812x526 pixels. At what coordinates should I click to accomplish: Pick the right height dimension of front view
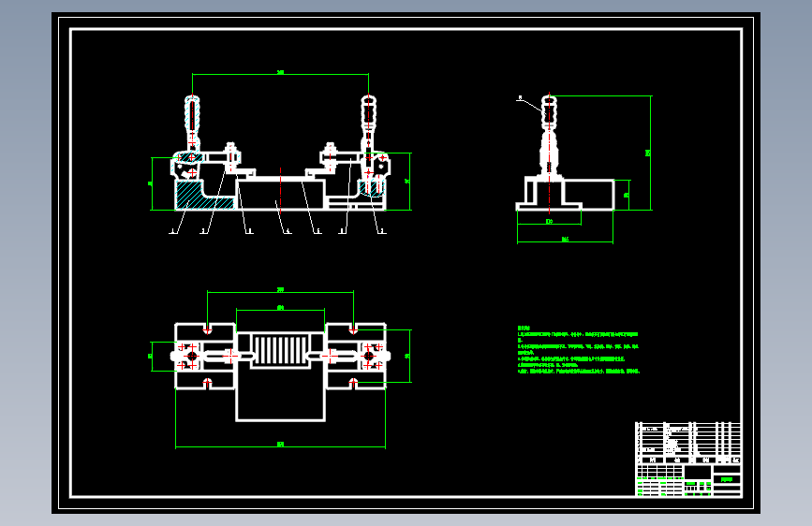[409, 182]
